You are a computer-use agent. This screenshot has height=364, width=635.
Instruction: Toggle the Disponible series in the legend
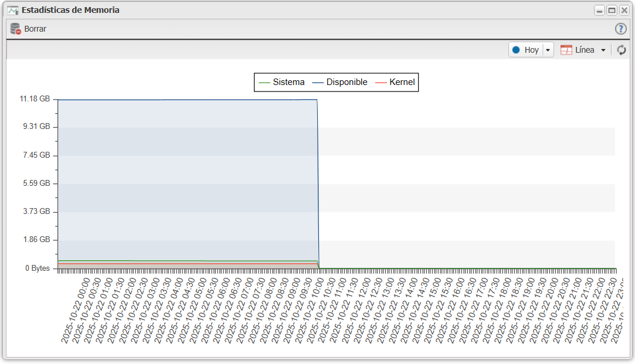coord(340,83)
